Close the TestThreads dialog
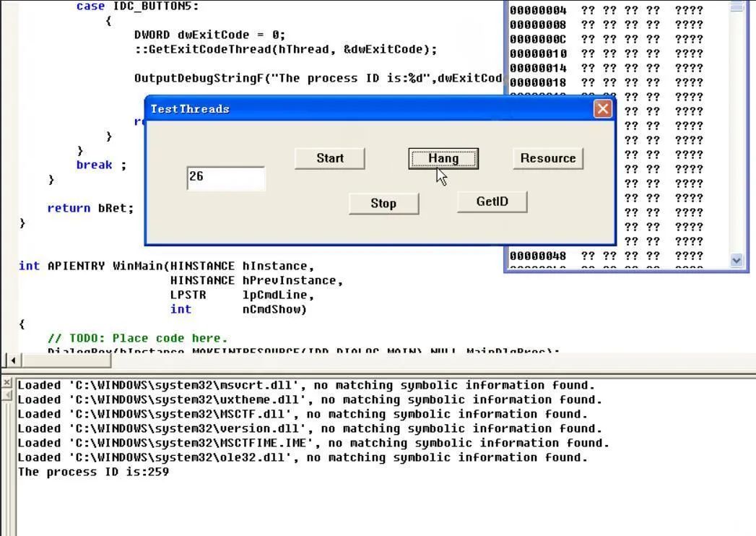756x536 pixels. 603,109
